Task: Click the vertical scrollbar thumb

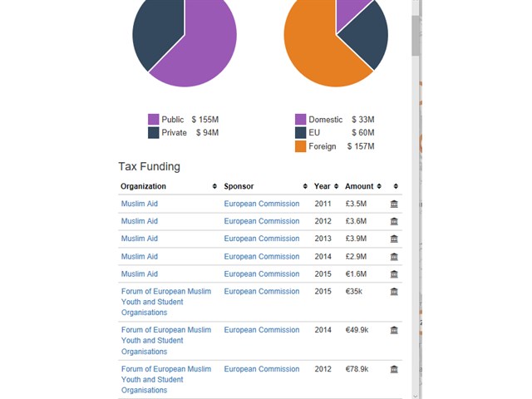Action: 416,36
